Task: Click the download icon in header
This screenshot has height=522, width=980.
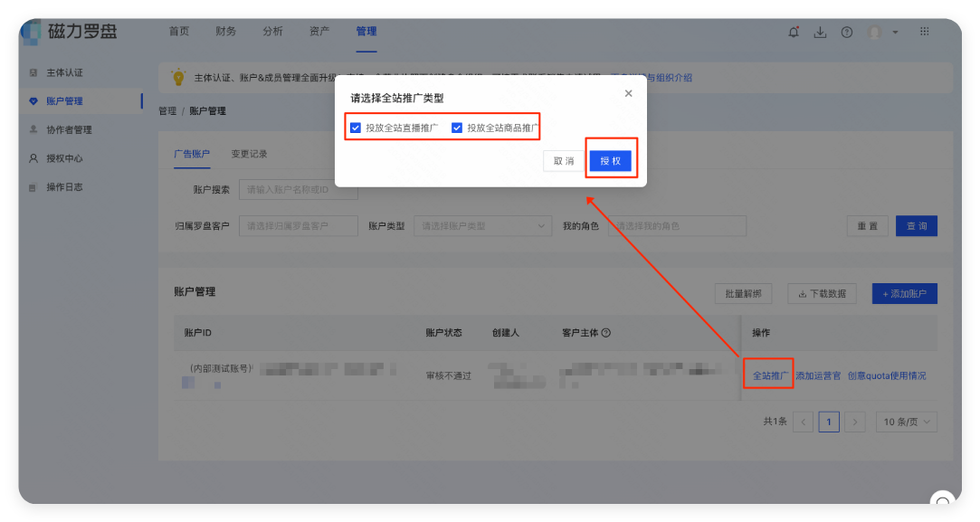Action: click(x=820, y=32)
